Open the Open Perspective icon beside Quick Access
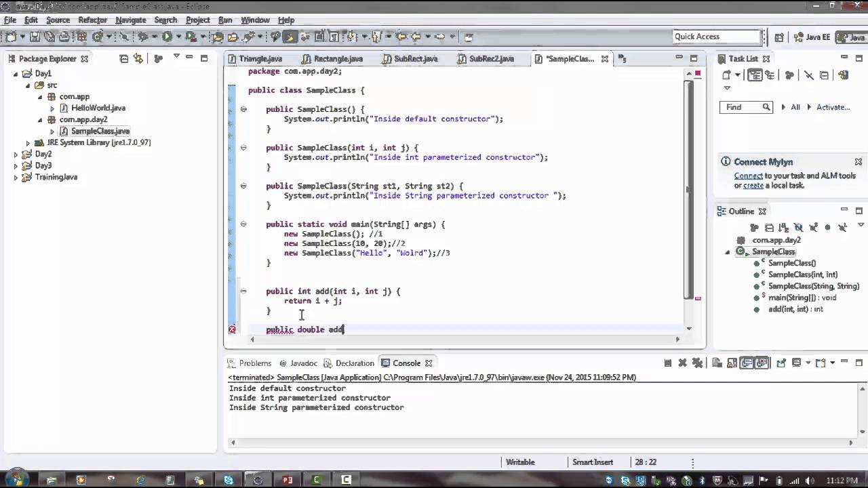This screenshot has width=868, height=488. coord(779,37)
